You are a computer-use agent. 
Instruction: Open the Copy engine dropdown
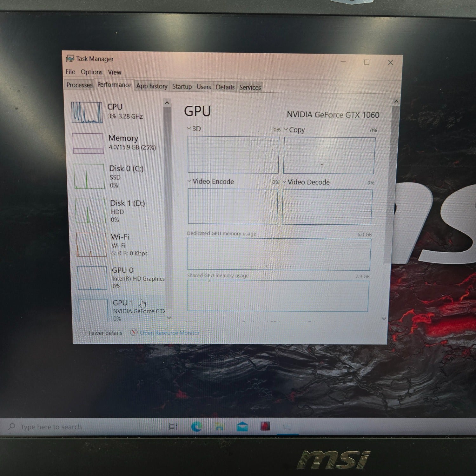coord(294,130)
